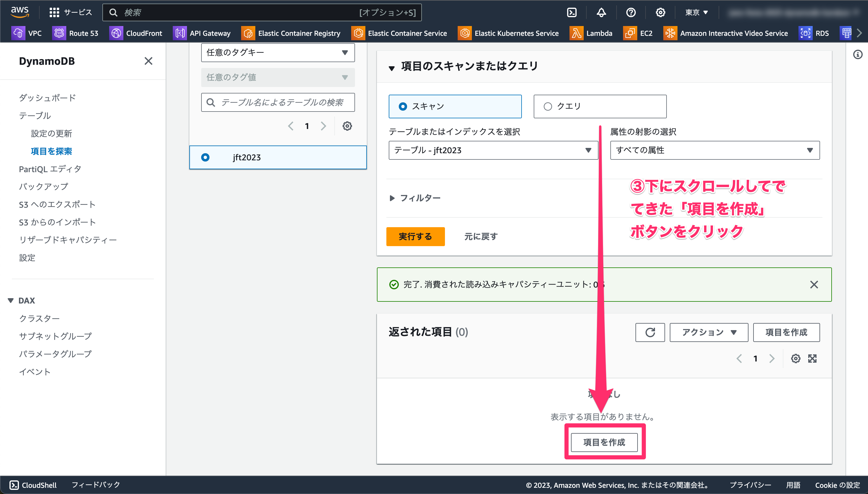The height and width of the screenshot is (494, 868).
Task: Open the 任意のタグキー dropdown
Action: [x=278, y=53]
